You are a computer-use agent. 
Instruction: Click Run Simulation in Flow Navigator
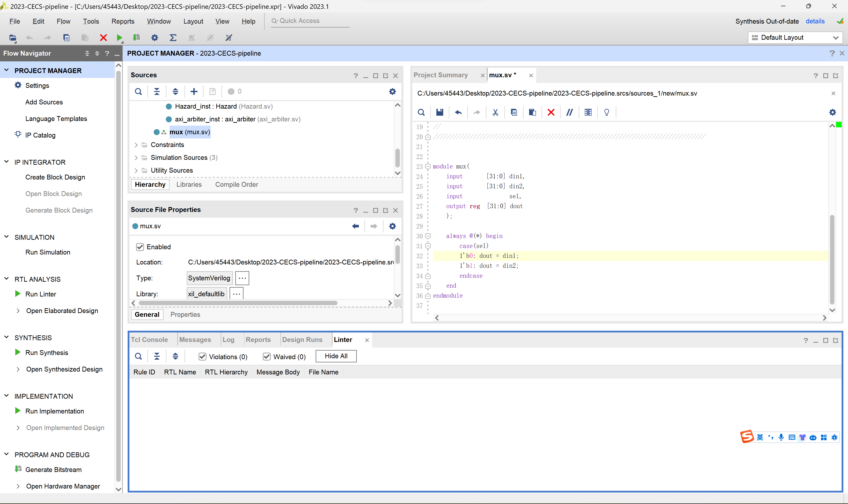coord(48,252)
